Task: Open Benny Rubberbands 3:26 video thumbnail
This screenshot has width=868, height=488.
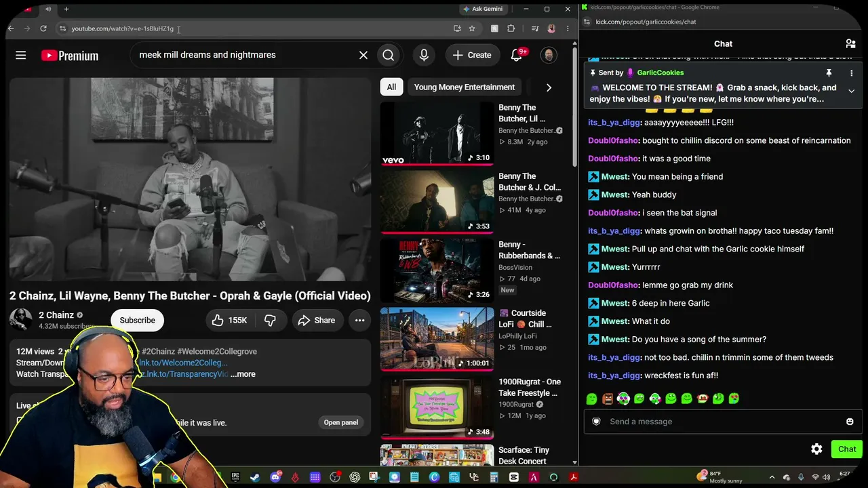Action: coord(437,270)
